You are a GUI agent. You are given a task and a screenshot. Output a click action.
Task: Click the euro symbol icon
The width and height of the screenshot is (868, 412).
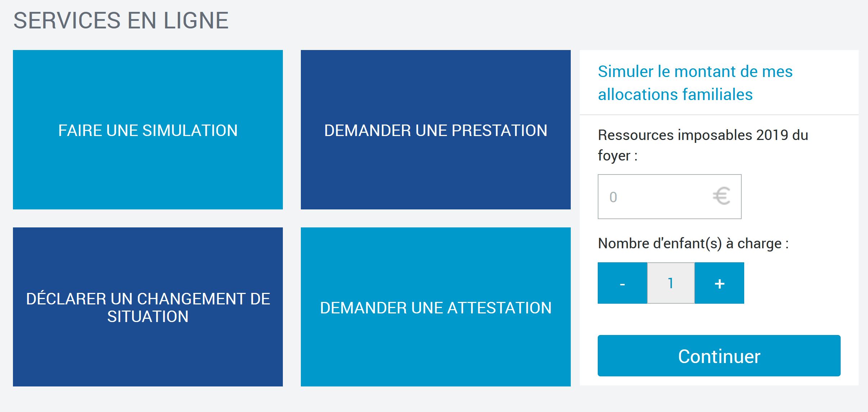coord(721,196)
